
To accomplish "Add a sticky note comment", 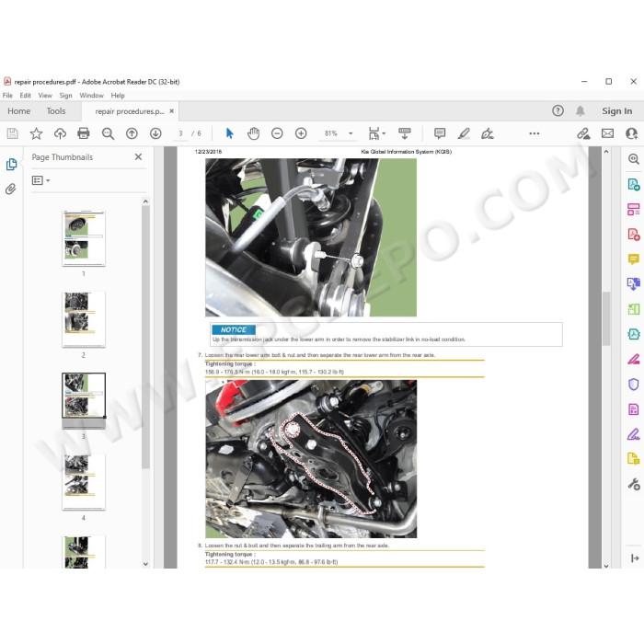I will pyautogui.click(x=440, y=133).
